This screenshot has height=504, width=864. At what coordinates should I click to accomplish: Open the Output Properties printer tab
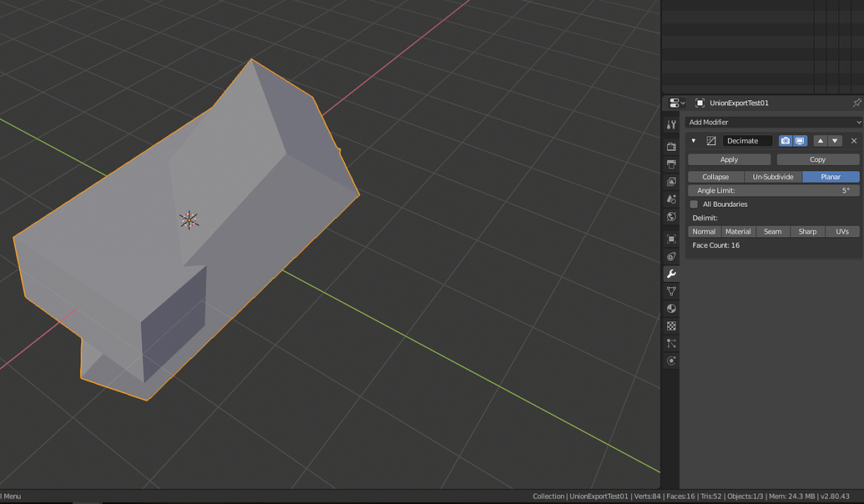coord(671,164)
